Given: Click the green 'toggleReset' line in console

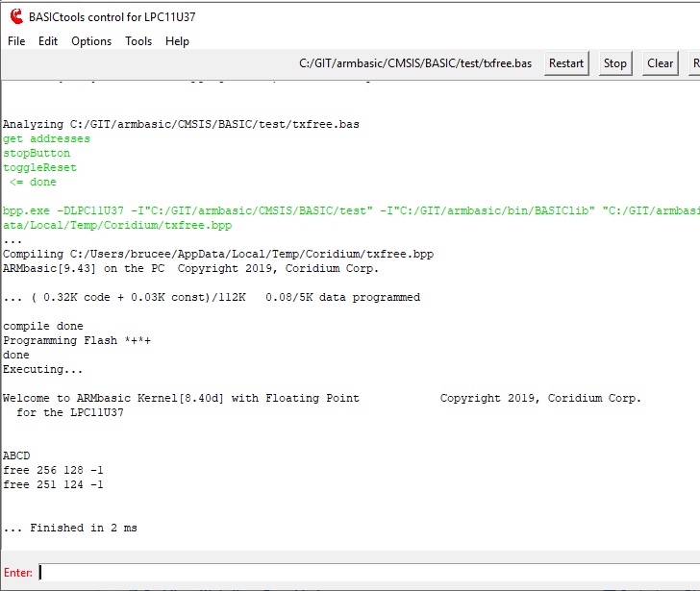Looking at the screenshot, I should (39, 168).
